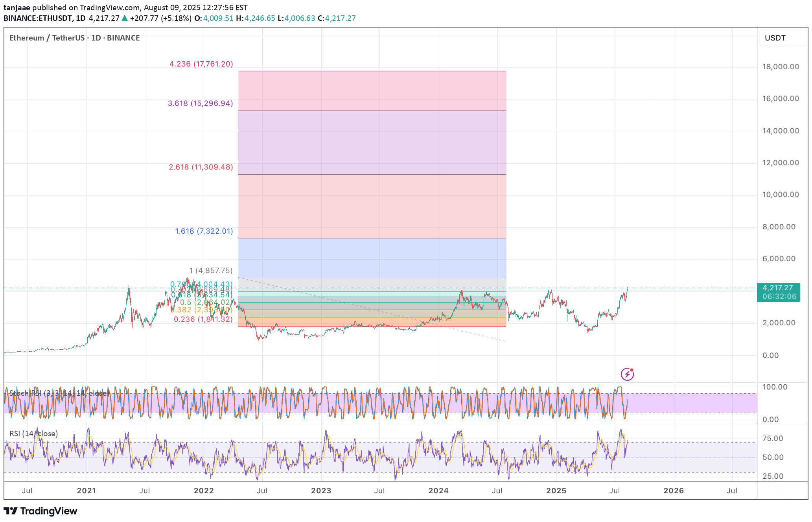This screenshot has width=812, height=522.
Task: Click the blue 1–1.618 Fibonacci zone
Action: point(372,258)
